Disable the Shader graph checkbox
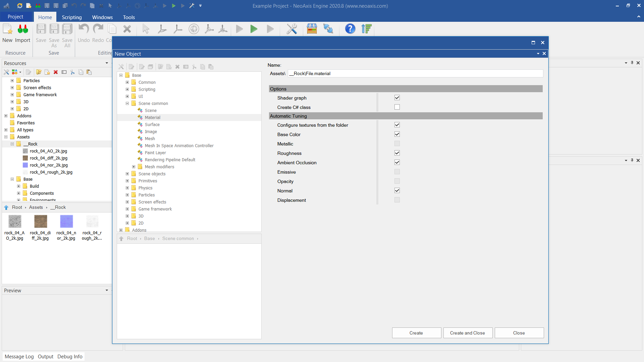This screenshot has width=644, height=362. [x=397, y=98]
